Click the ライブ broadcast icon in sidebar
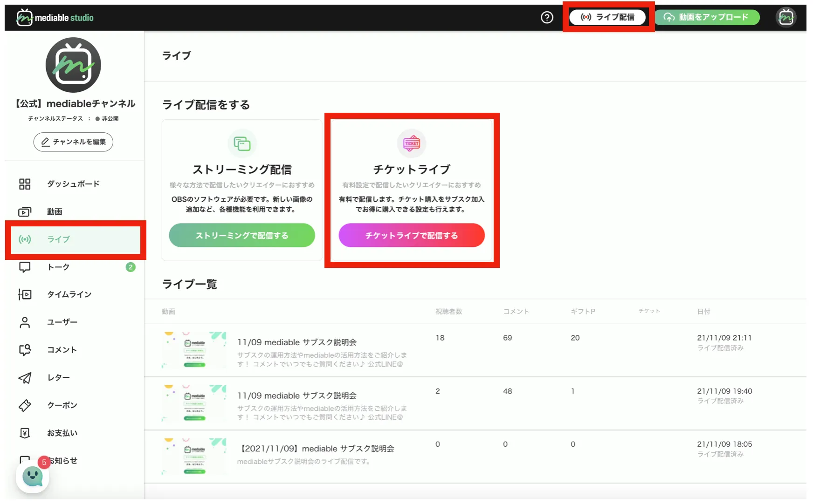The image size is (813, 504). [x=25, y=239]
